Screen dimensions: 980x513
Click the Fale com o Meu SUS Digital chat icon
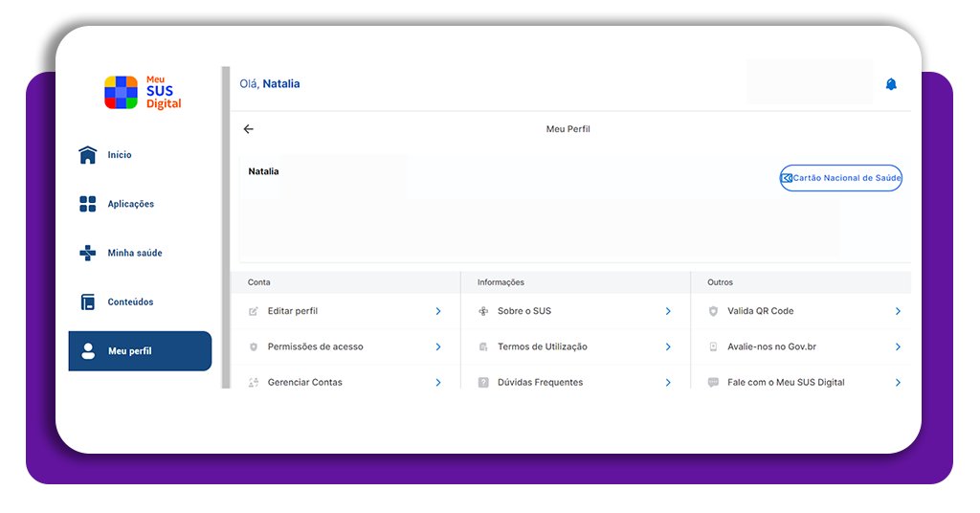[713, 383]
